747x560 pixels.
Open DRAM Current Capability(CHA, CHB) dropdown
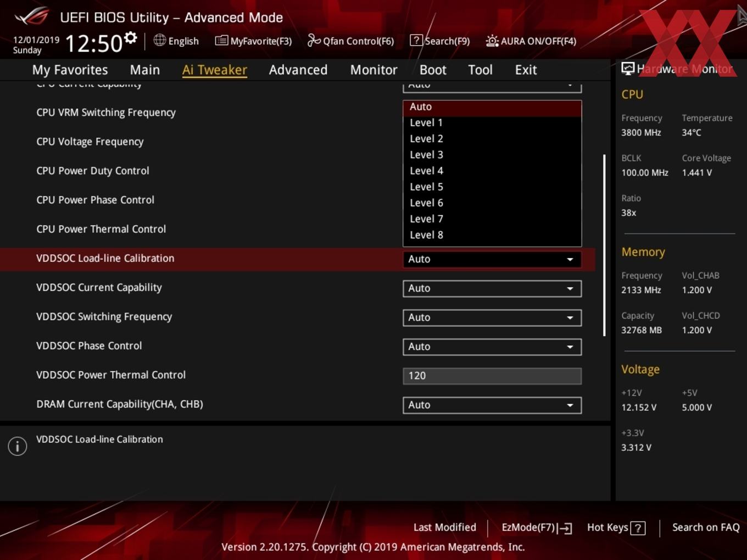492,405
